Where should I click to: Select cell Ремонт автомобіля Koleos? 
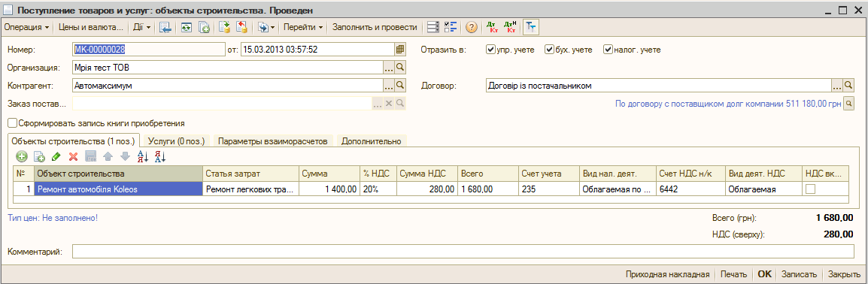(x=118, y=189)
